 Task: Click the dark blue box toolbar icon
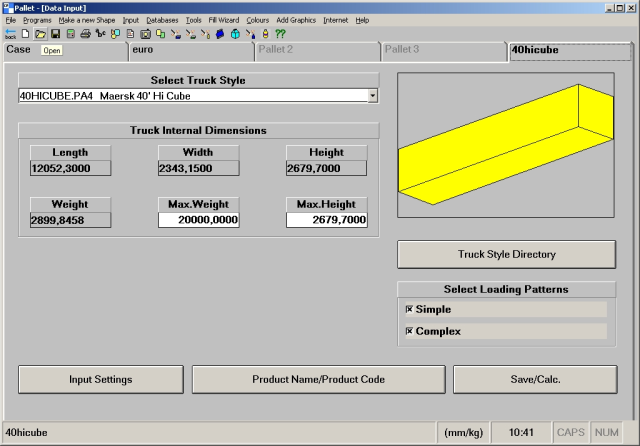[220, 34]
